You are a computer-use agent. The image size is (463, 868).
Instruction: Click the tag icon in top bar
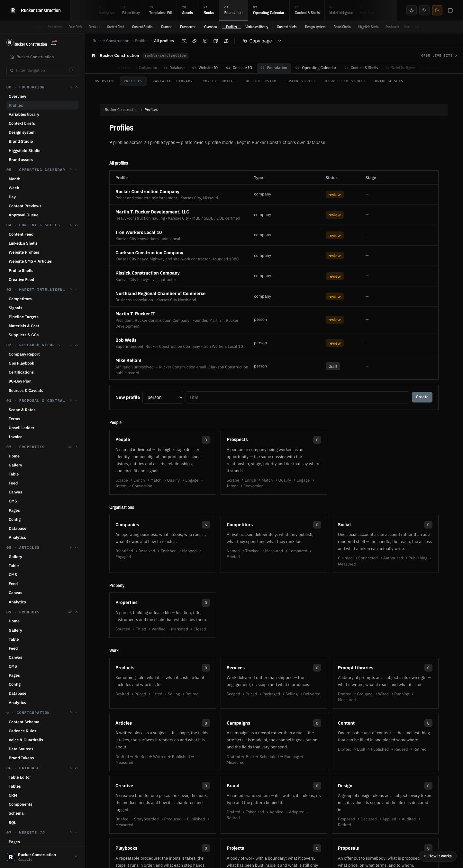(x=424, y=10)
